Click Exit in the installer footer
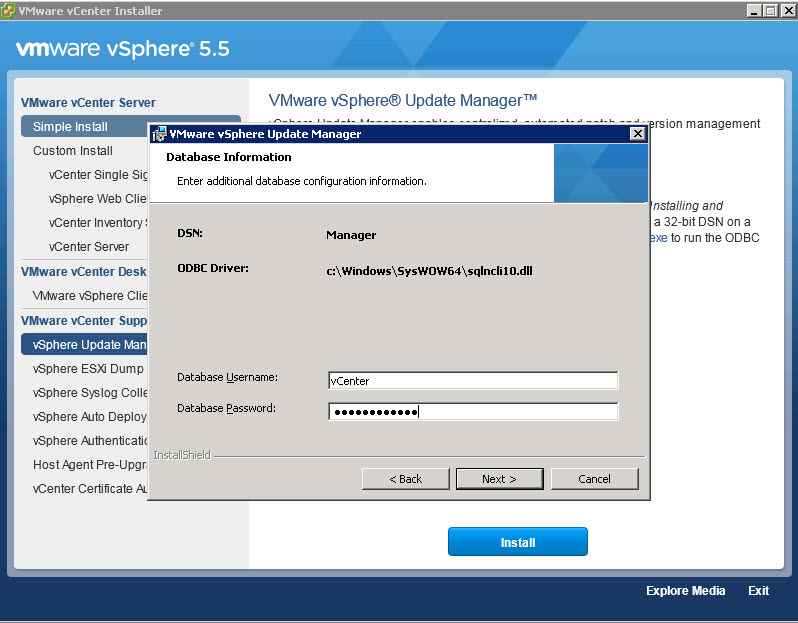Screen dimensions: 798x623 pos(758,591)
